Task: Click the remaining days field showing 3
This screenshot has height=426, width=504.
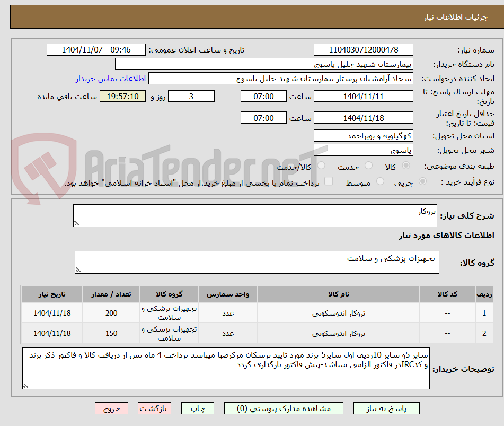Action: (191, 96)
